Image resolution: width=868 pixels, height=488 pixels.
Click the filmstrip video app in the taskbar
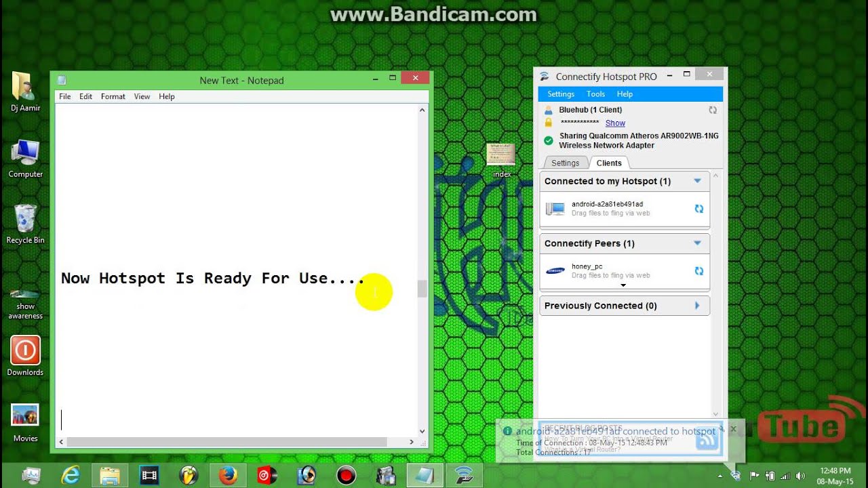(149, 476)
